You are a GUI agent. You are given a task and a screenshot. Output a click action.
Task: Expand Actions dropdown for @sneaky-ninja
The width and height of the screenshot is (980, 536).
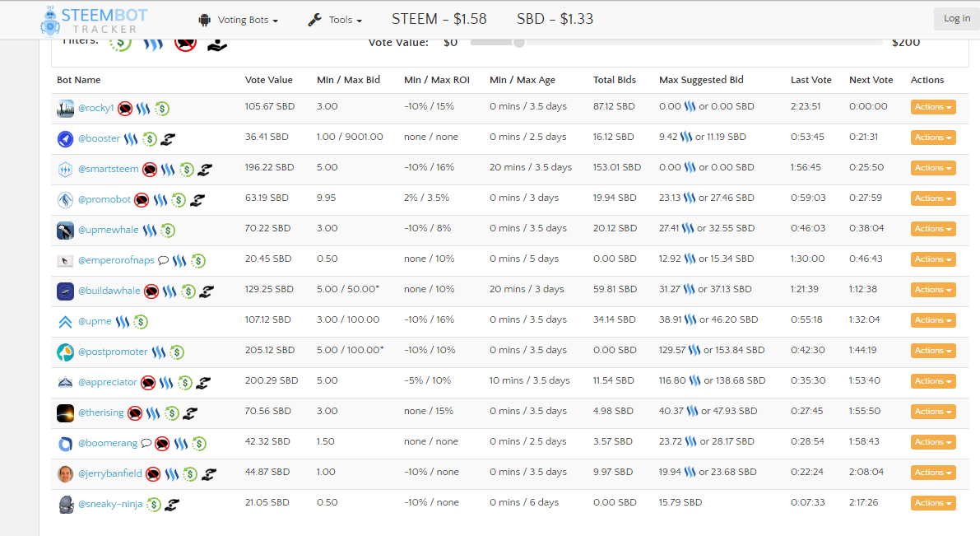pos(933,503)
